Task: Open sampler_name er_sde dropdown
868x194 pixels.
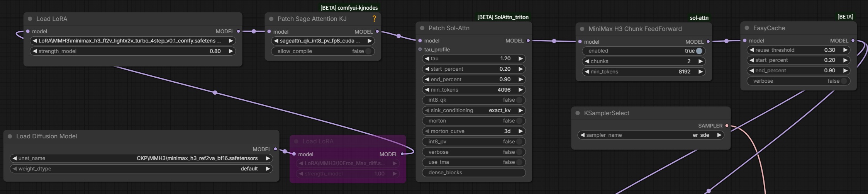Action: [x=651, y=135]
